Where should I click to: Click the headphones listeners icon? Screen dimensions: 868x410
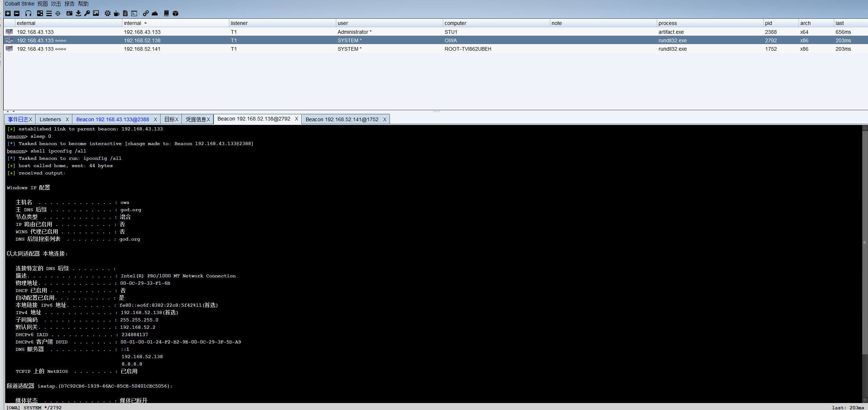tap(28, 13)
